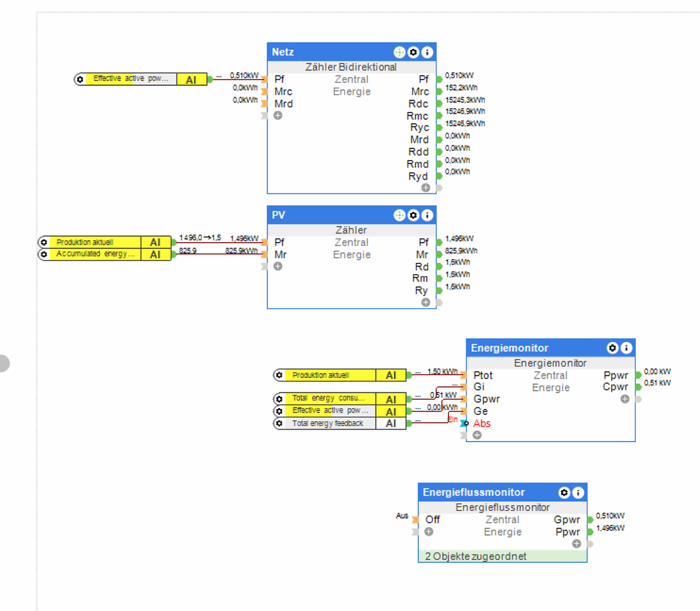Click the Mrd input label on Netz
This screenshot has width=700, height=611.
pos(283,104)
